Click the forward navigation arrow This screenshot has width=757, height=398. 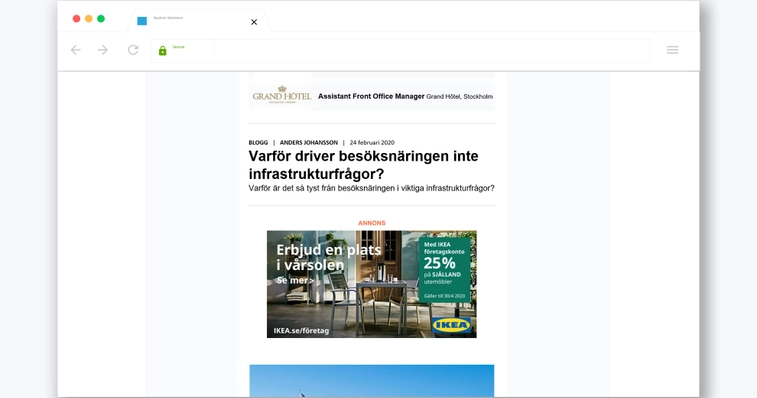[x=103, y=50]
